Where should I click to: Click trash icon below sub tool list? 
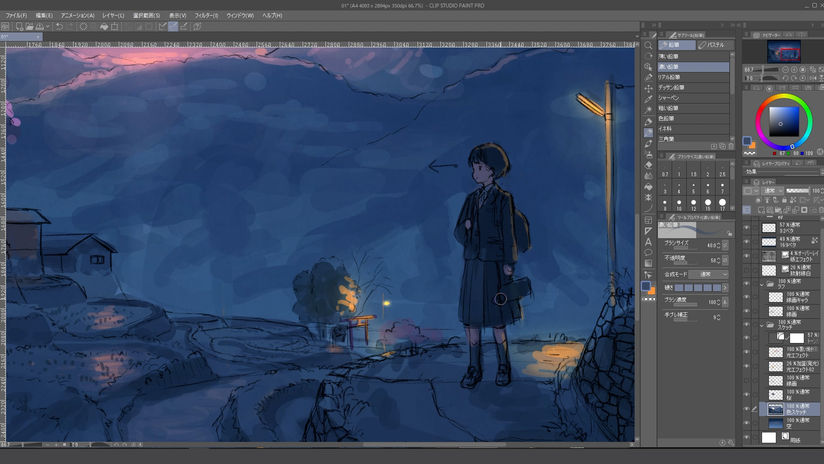click(x=730, y=147)
